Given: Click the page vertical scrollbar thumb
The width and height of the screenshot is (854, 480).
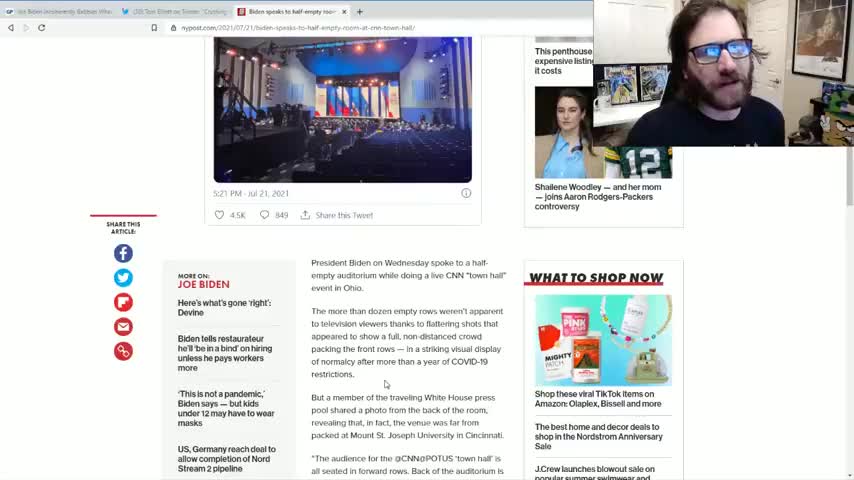Looking at the screenshot, I should [850, 177].
